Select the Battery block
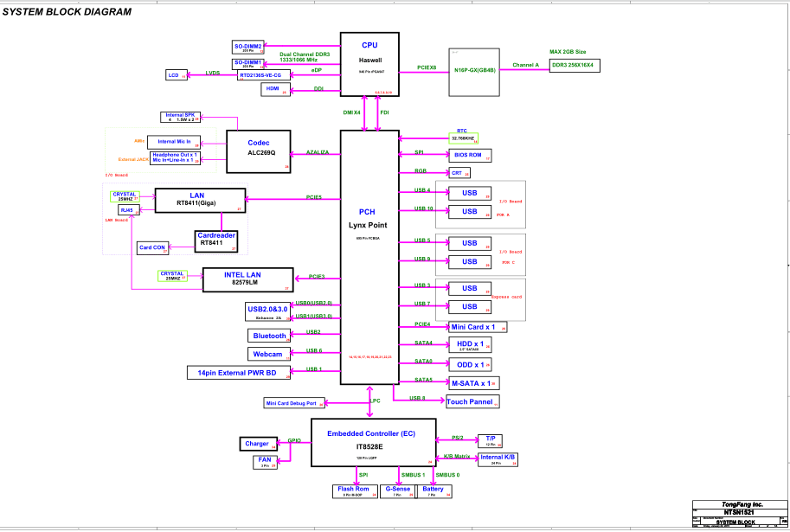Screen dimensions: 790x532 [x=434, y=491]
